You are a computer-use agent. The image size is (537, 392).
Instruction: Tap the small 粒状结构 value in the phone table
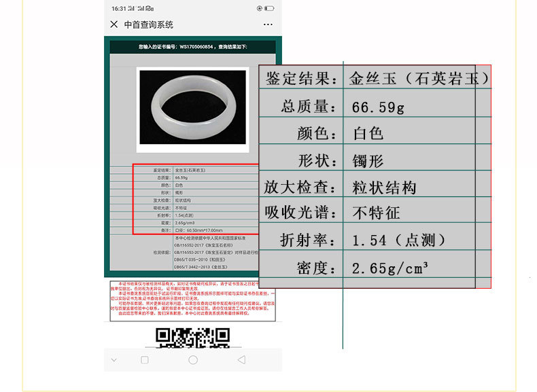pyautogui.click(x=183, y=200)
